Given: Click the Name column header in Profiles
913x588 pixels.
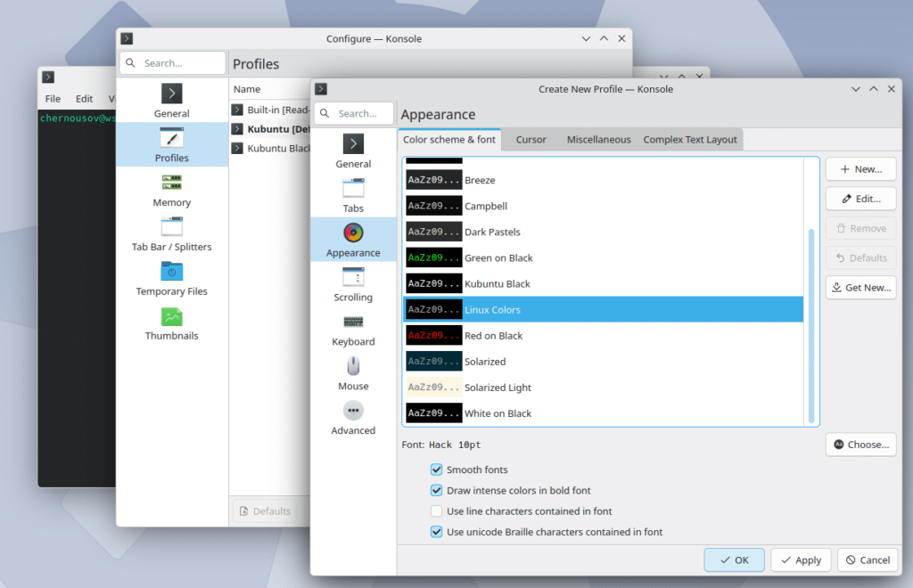Looking at the screenshot, I should 247,89.
